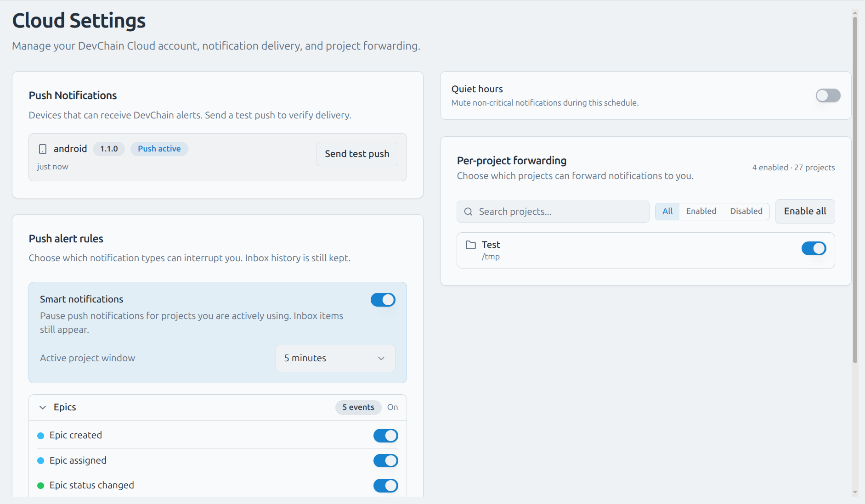This screenshot has width=865, height=504.
Task: Click the search magnifier icon in projects field
Action: tap(468, 212)
